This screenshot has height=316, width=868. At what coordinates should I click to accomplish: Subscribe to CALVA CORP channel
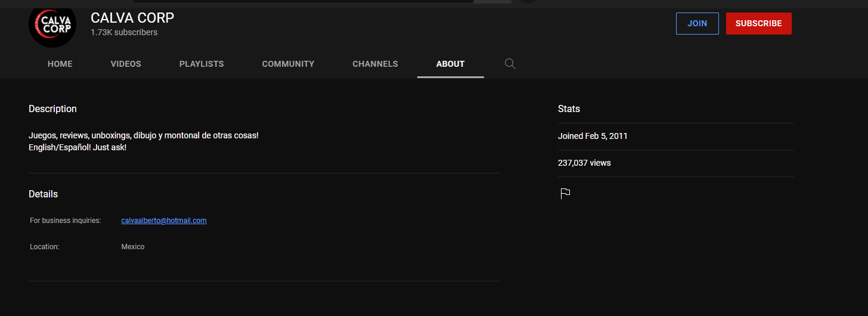(758, 24)
